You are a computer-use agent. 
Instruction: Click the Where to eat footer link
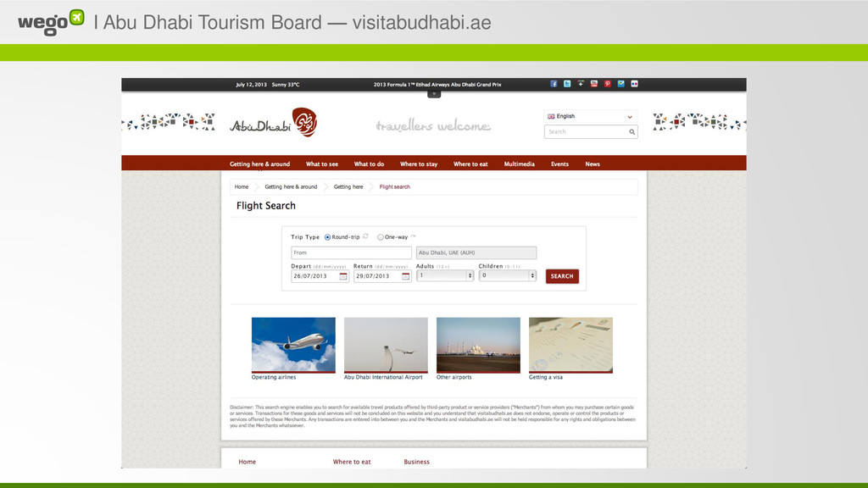click(x=352, y=462)
